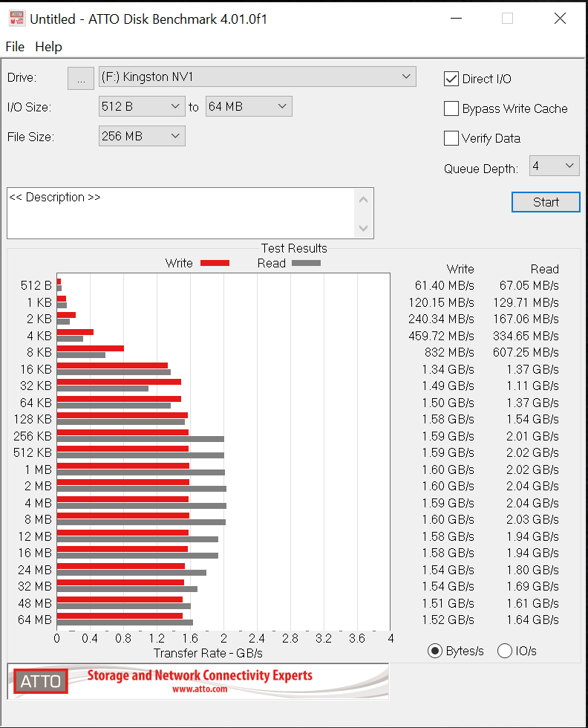Click the 67.05 MB/s read value
Screen dimensions: 588x728
pos(529,285)
